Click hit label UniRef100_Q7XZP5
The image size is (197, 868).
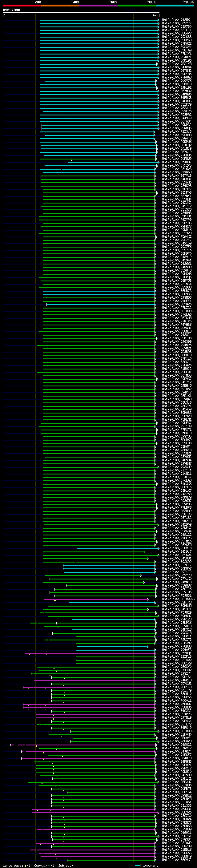[176, 165]
